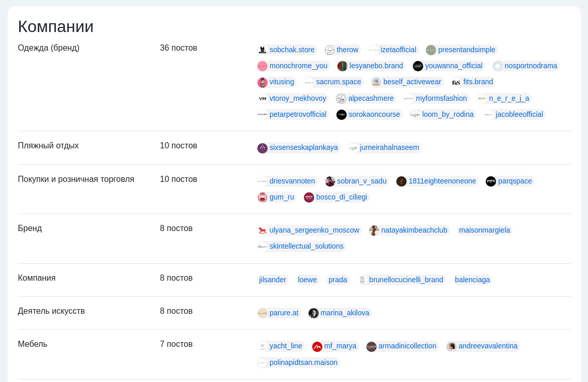Open the driesvannoten profile link
This screenshot has height=382, width=588.
coord(292,181)
